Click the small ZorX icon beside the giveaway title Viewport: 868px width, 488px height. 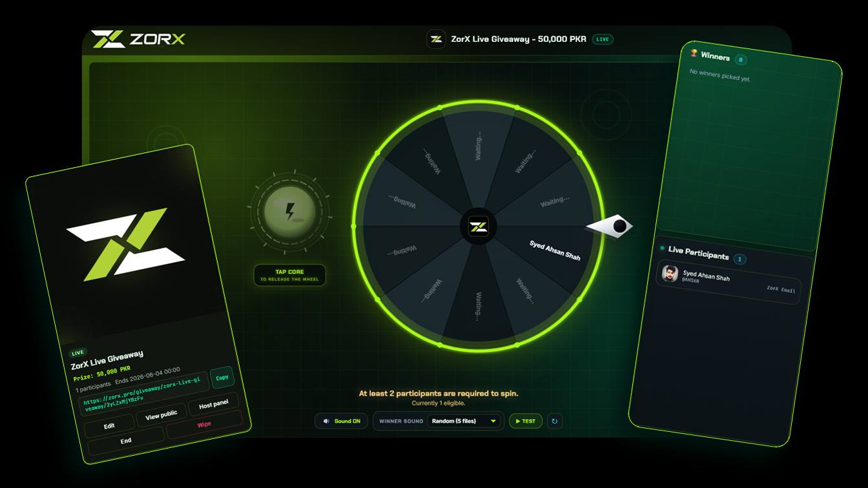(x=436, y=39)
